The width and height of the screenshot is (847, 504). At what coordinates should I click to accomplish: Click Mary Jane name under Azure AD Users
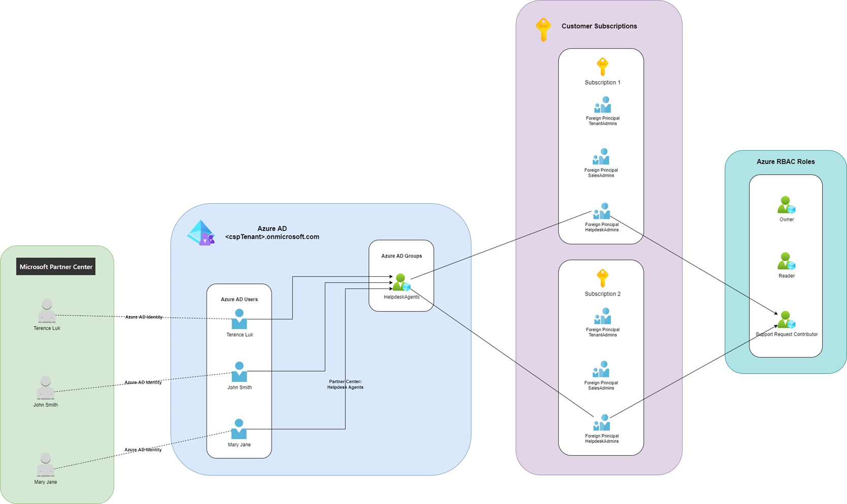click(x=239, y=445)
